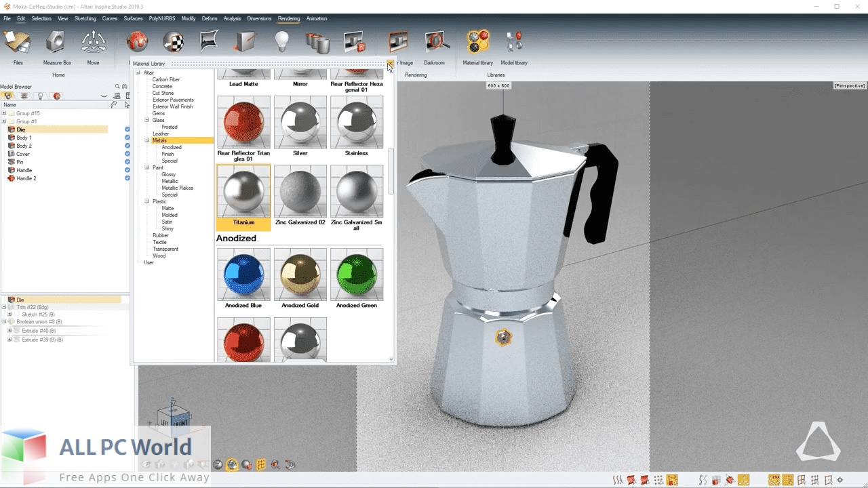Viewport: 868px width, 488px height.
Task: Expand Group #1 in Model Browser
Action: click(4, 121)
